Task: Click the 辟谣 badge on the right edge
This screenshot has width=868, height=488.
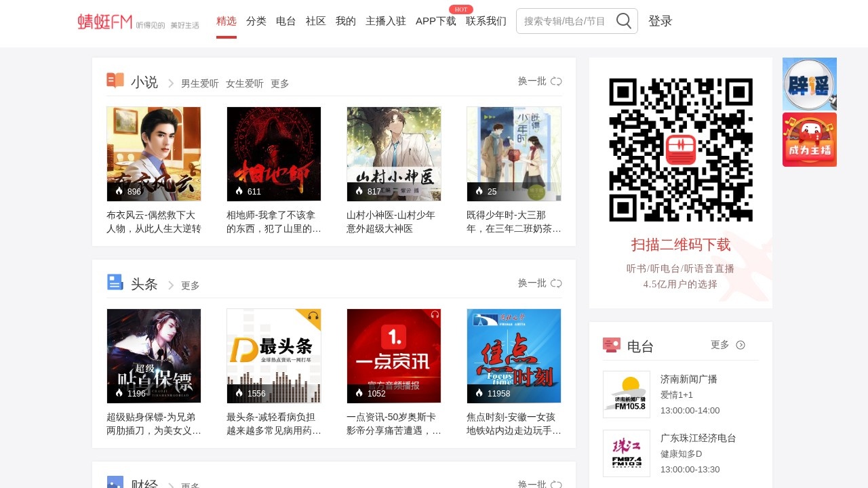Action: coord(809,83)
